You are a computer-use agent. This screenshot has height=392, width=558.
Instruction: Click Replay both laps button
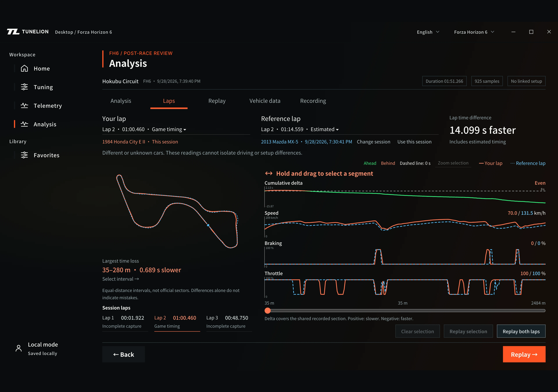tap(521, 331)
